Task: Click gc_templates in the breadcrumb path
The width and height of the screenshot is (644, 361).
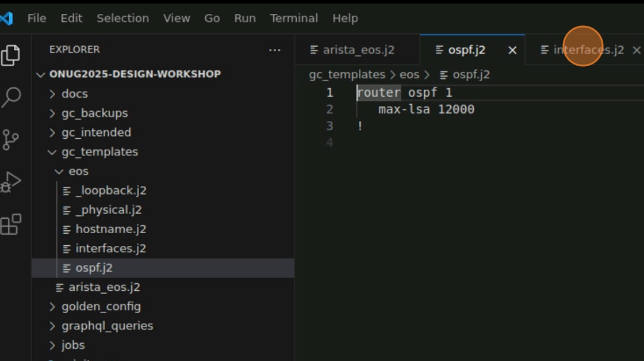Action: (347, 74)
